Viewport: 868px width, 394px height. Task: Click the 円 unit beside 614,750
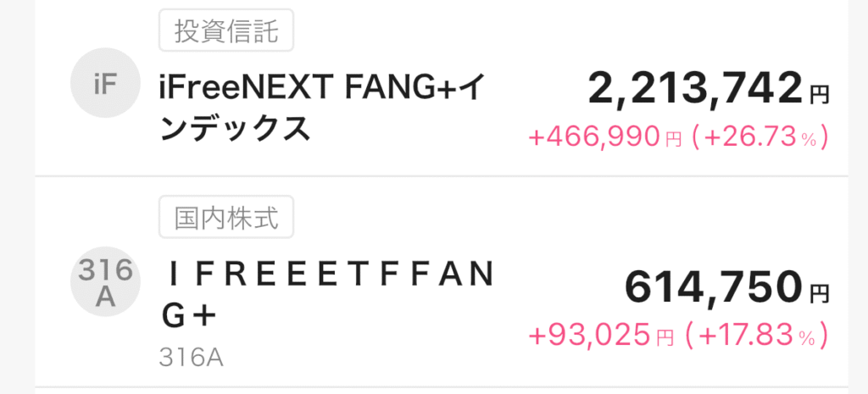coord(818,295)
